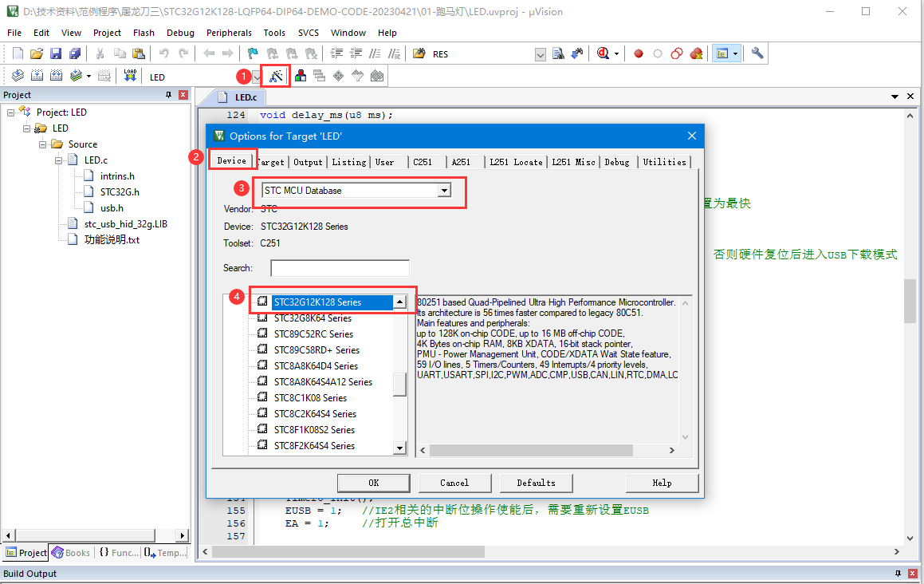Select STC8A8K64D4 Series in device list
This screenshot has height=584, width=924.
[316, 366]
